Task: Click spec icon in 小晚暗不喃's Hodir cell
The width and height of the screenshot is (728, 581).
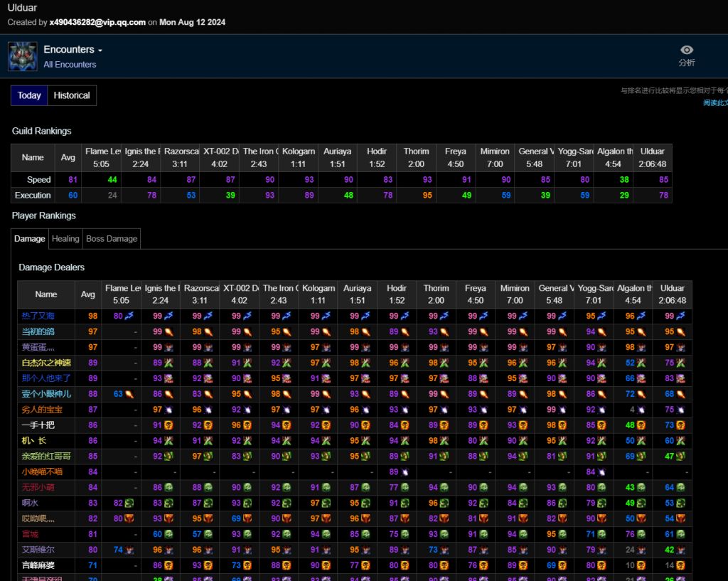Action: (x=405, y=472)
